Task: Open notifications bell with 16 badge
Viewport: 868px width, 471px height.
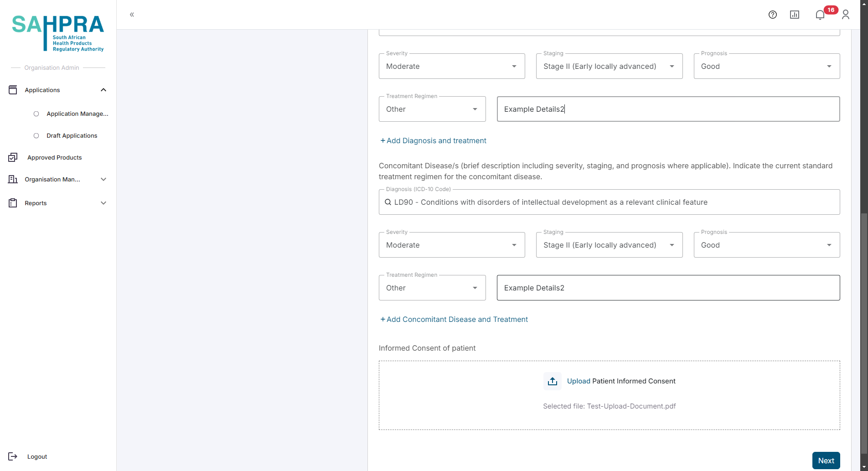Action: tap(820, 15)
